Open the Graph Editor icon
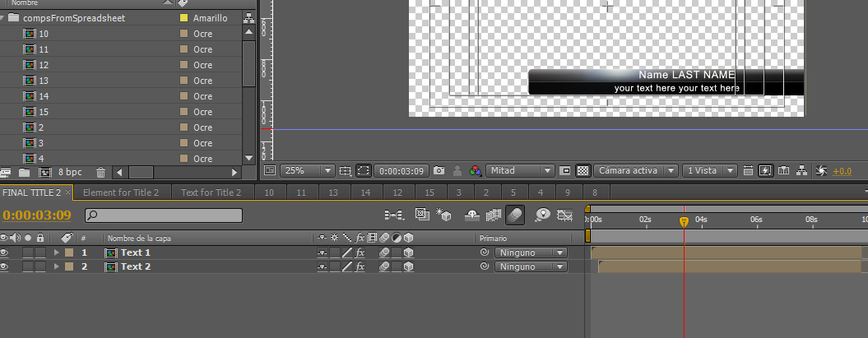 pyautogui.click(x=564, y=215)
